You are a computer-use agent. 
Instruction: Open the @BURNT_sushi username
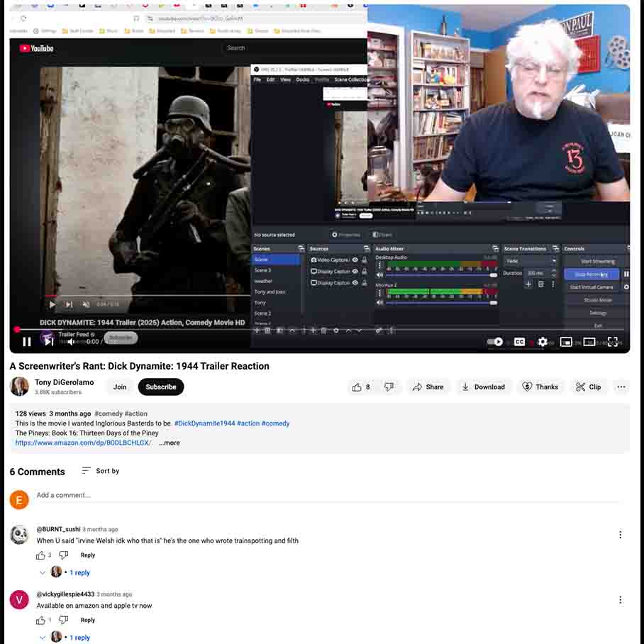click(x=58, y=529)
